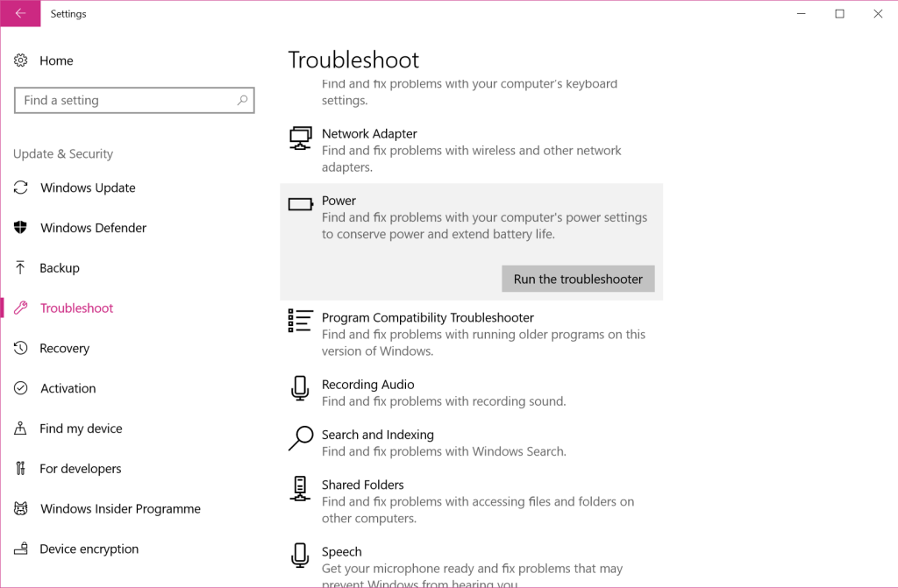
Task: Select the Network Adapter troubleshooter title
Action: point(369,133)
